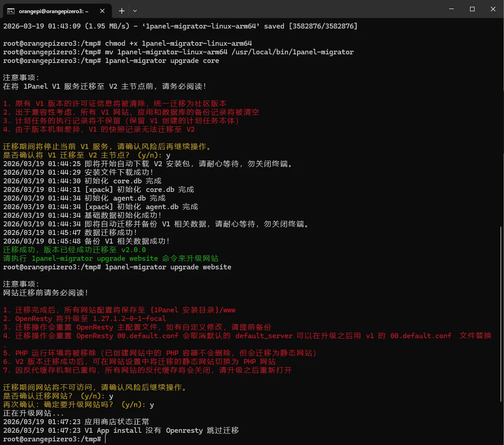Click the "数据迁移成功!" log line

70,233
